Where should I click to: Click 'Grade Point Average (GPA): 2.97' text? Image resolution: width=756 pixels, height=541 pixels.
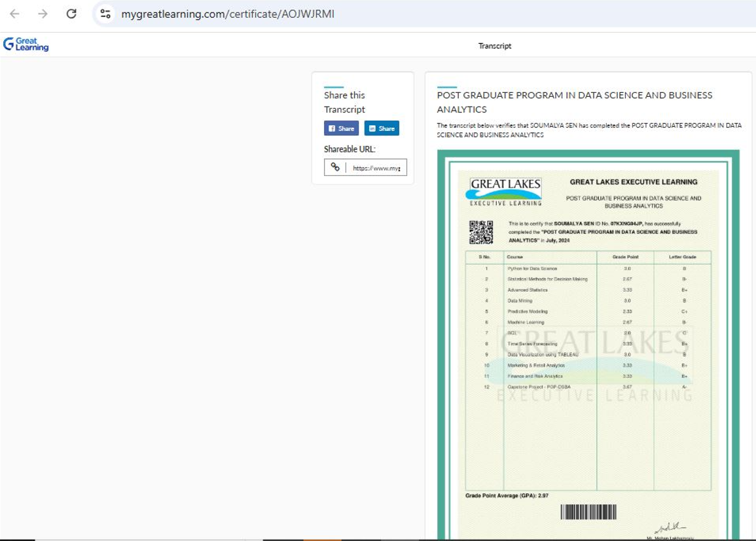point(507,495)
